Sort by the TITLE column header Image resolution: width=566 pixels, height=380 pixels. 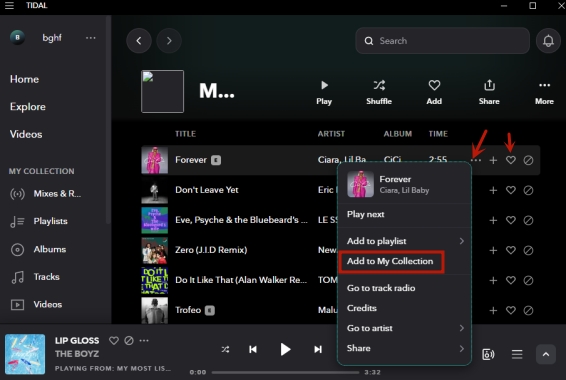coord(186,134)
